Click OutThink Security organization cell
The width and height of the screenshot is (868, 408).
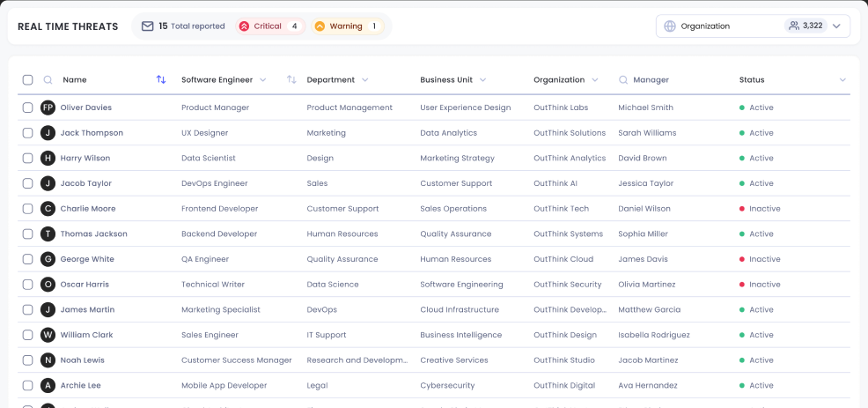point(568,285)
